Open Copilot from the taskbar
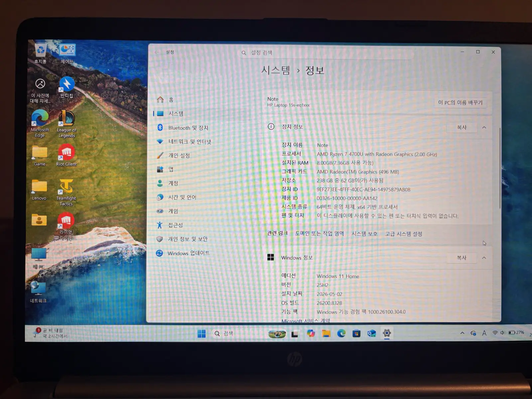Screen dimensions: 532x399 [x=311, y=333]
